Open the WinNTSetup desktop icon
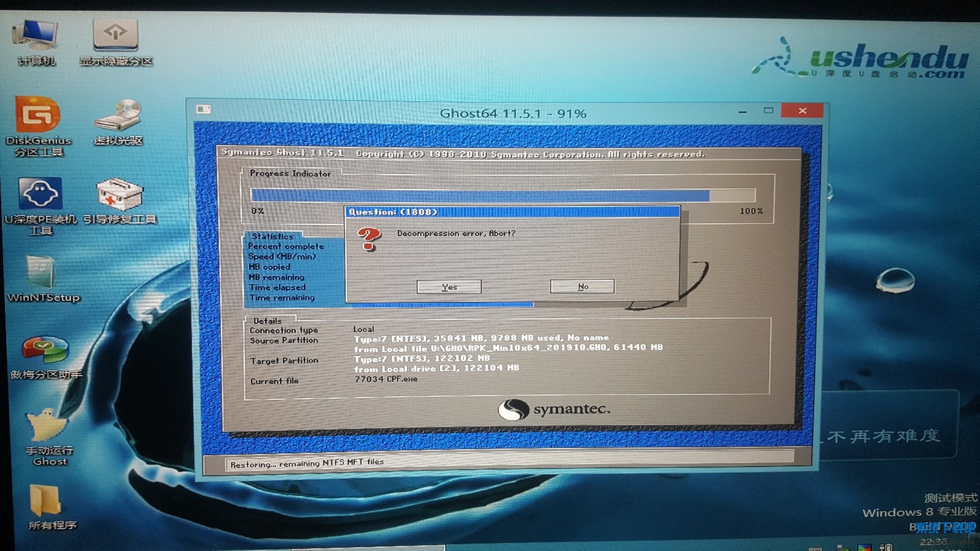Viewport: 980px width, 551px height. pos(42,274)
